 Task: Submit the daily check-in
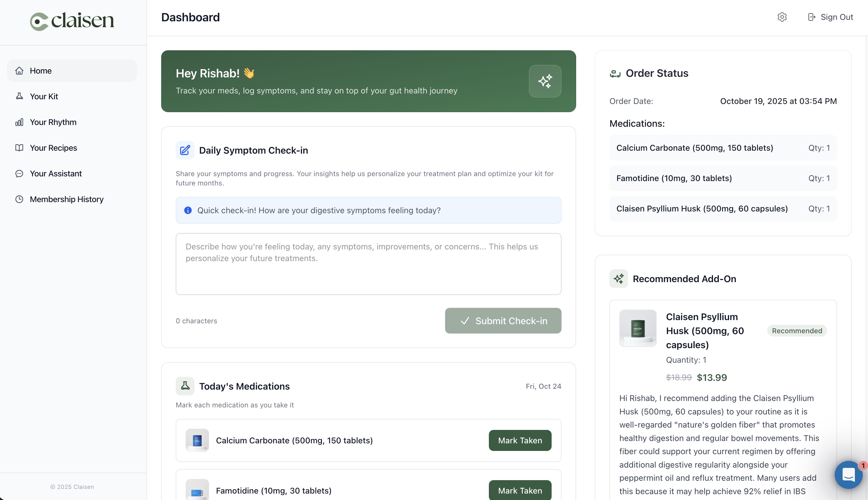click(x=503, y=320)
